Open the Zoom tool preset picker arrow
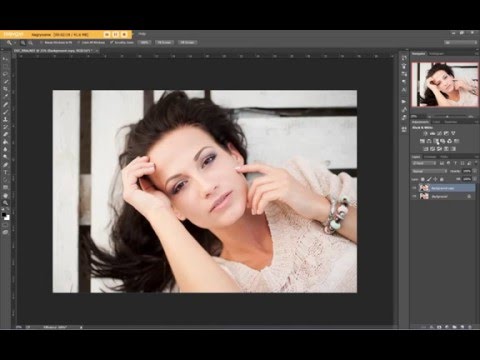 click(x=15, y=43)
